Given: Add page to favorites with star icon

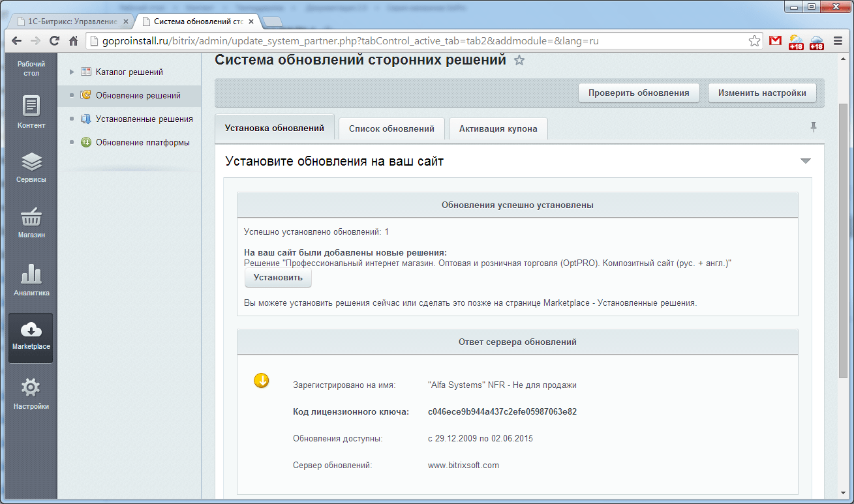Looking at the screenshot, I should point(519,61).
